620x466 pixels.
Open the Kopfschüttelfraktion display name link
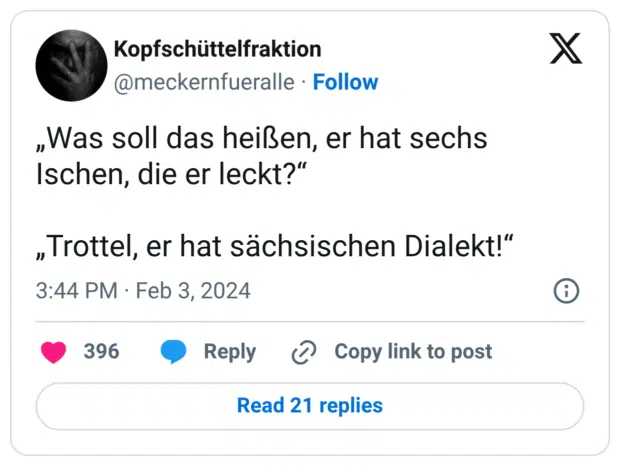[x=218, y=50]
